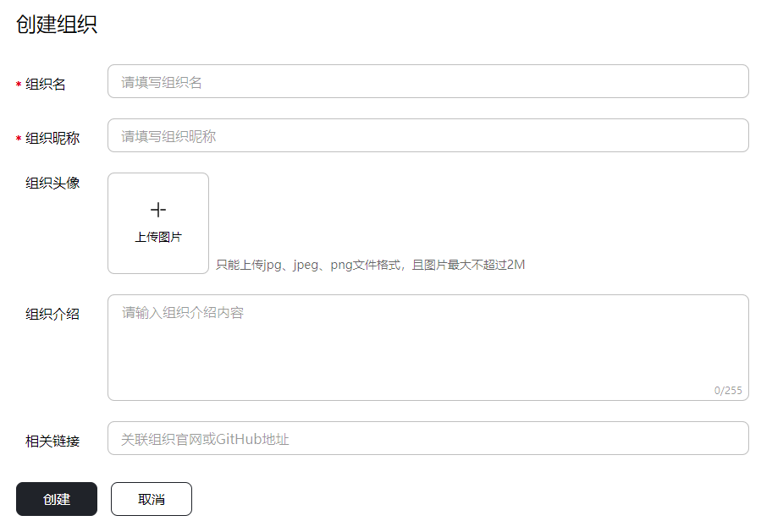The height and width of the screenshot is (532, 772).
Task: Click the 组织名 input field
Action: [x=427, y=80]
